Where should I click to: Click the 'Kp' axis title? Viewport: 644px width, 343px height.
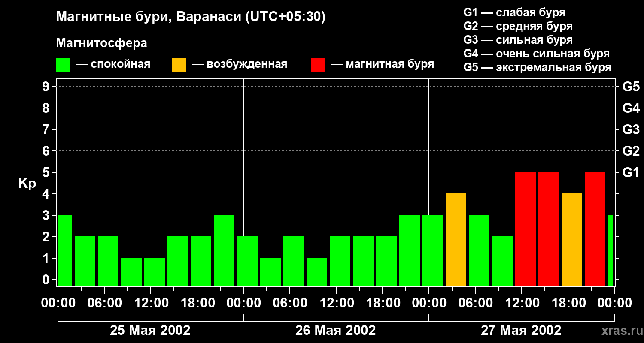coord(27,184)
